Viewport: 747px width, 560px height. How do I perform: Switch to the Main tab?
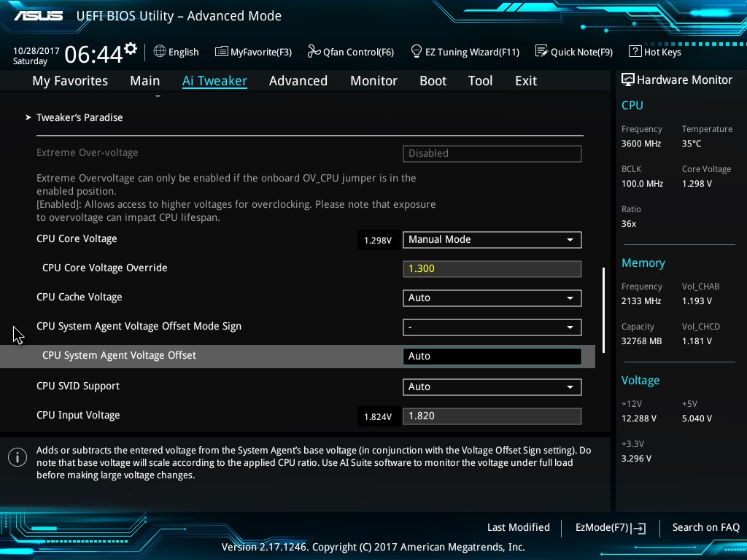(x=145, y=80)
